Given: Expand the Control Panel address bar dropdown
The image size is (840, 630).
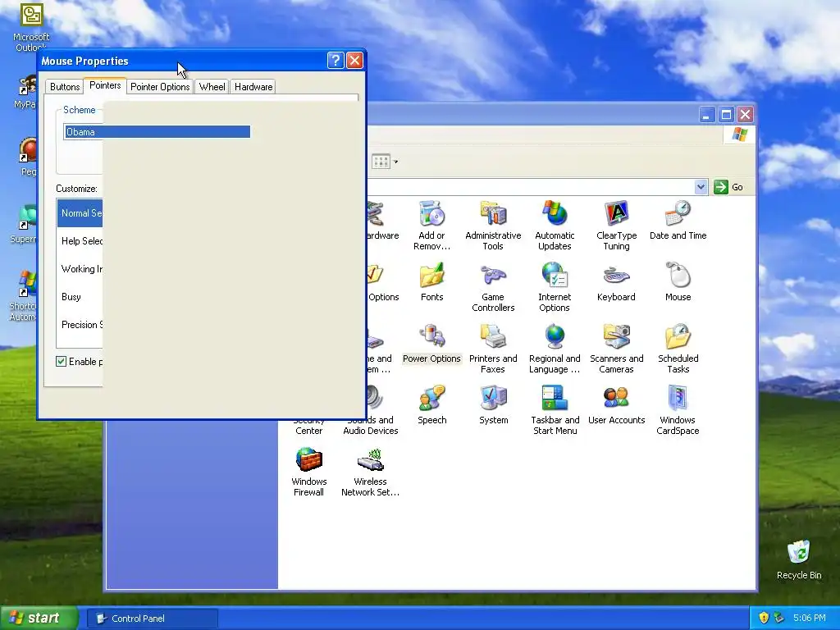Looking at the screenshot, I should point(701,187).
